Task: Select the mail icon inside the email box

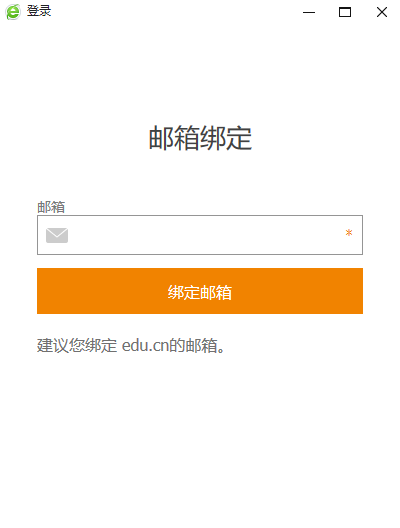Action: [57, 235]
